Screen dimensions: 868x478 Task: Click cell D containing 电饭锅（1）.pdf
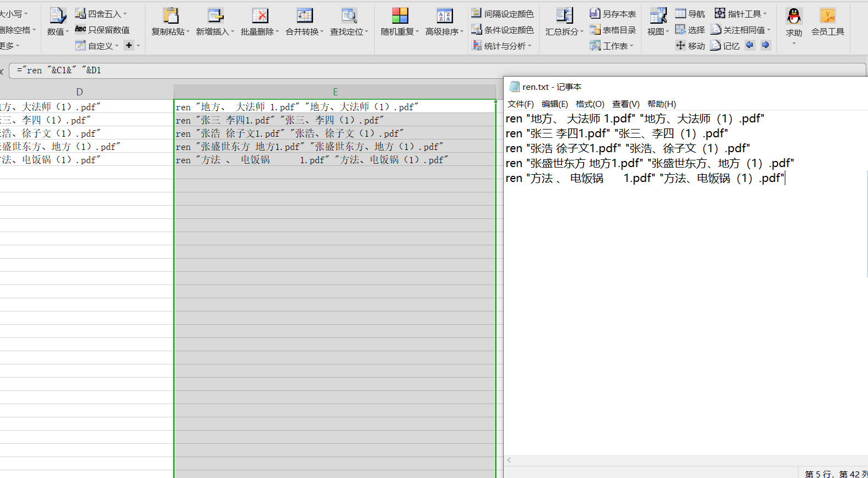(x=87, y=160)
